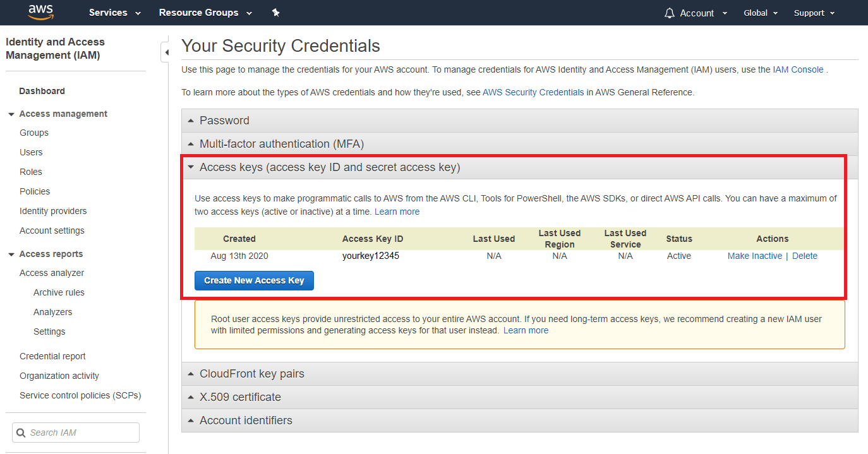This screenshot has width=868, height=454.
Task: Open Credential report from the sidebar
Action: (52, 355)
